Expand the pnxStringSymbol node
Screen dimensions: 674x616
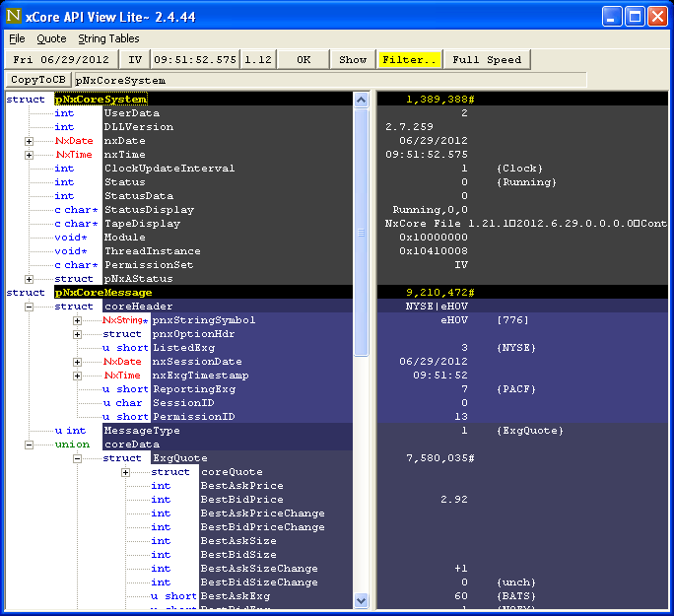(x=78, y=320)
